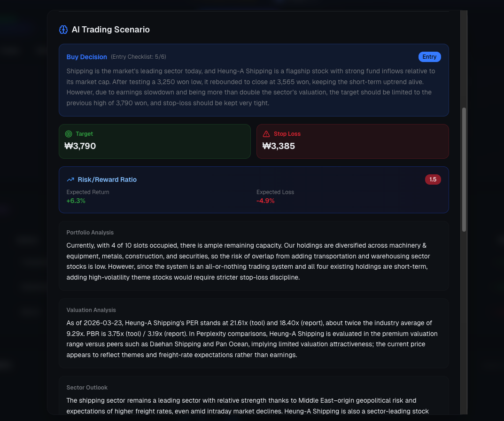This screenshot has height=421, width=504.
Task: Click the trending-arrow icon next to Risk/Reward Ratio
Action: [x=70, y=179]
